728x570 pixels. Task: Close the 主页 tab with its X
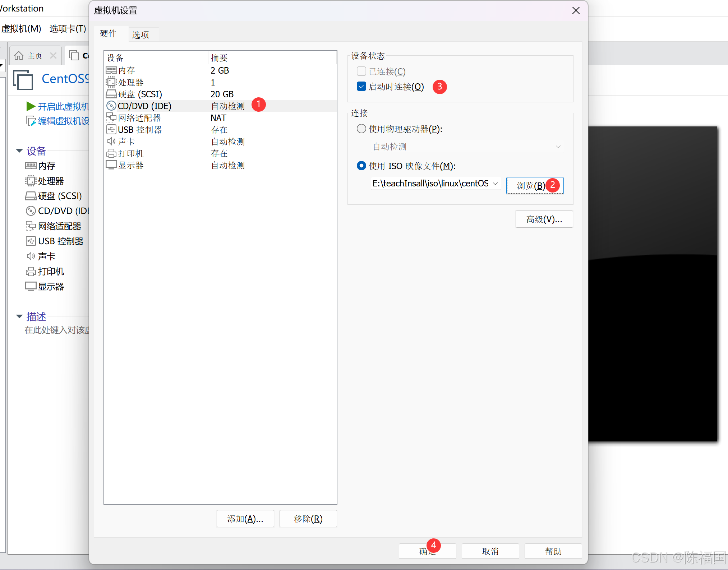pos(53,56)
